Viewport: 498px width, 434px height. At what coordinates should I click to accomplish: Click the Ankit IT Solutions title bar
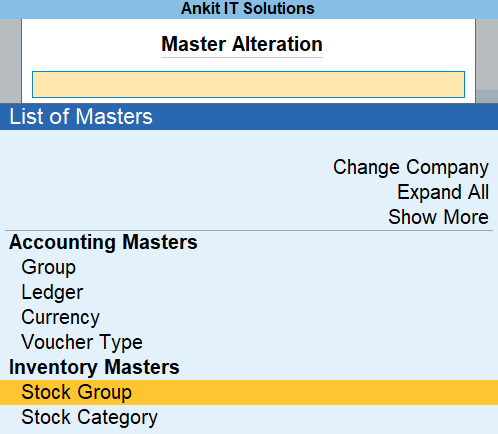click(x=249, y=9)
